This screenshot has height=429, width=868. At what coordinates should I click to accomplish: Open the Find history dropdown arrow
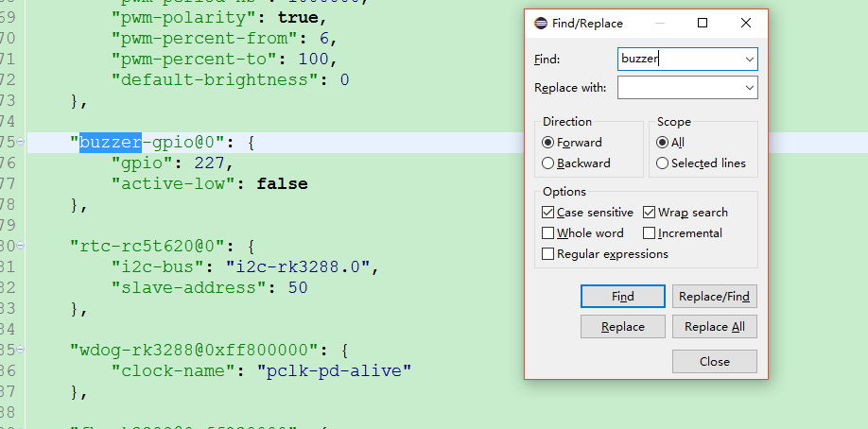750,59
